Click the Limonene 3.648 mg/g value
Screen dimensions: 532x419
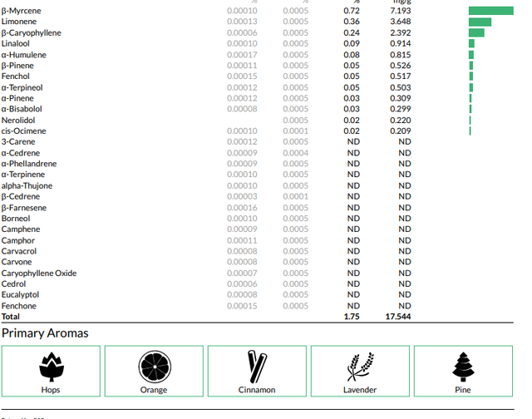coord(401,22)
